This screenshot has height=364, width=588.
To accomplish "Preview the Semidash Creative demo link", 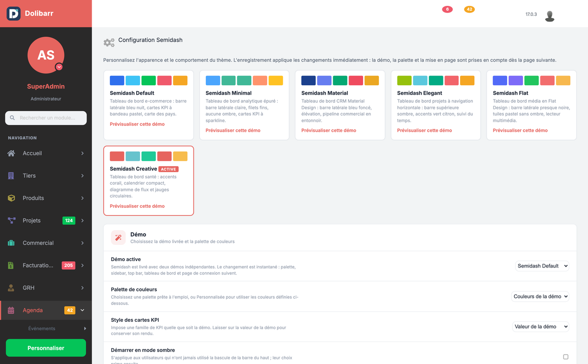I will point(137,206).
